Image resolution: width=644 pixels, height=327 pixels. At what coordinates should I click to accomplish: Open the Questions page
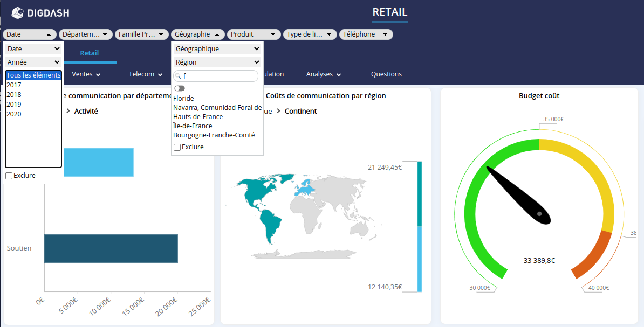387,74
